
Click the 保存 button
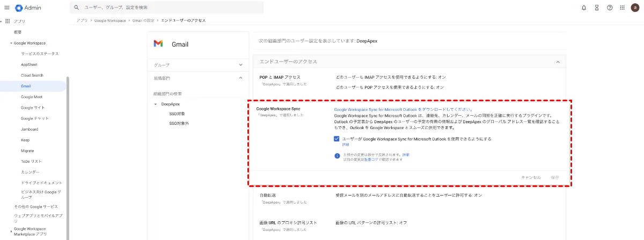(555, 177)
